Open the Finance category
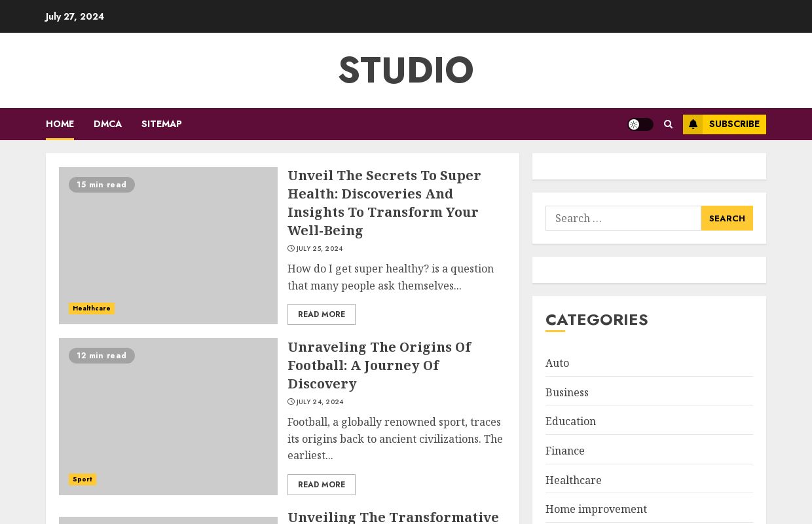Viewport: 812px width, 524px height. [x=565, y=451]
